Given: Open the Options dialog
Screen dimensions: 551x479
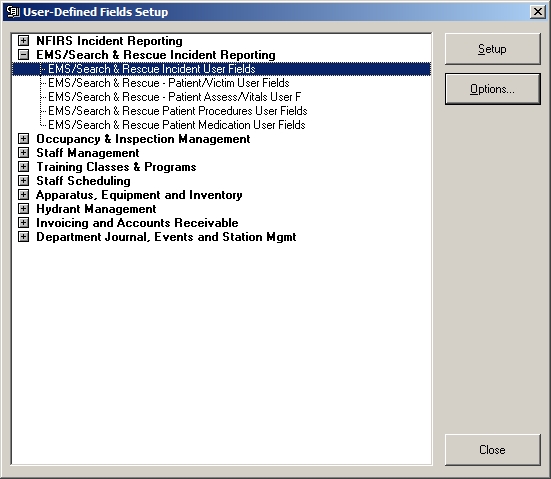Looking at the screenshot, I should 492,89.
